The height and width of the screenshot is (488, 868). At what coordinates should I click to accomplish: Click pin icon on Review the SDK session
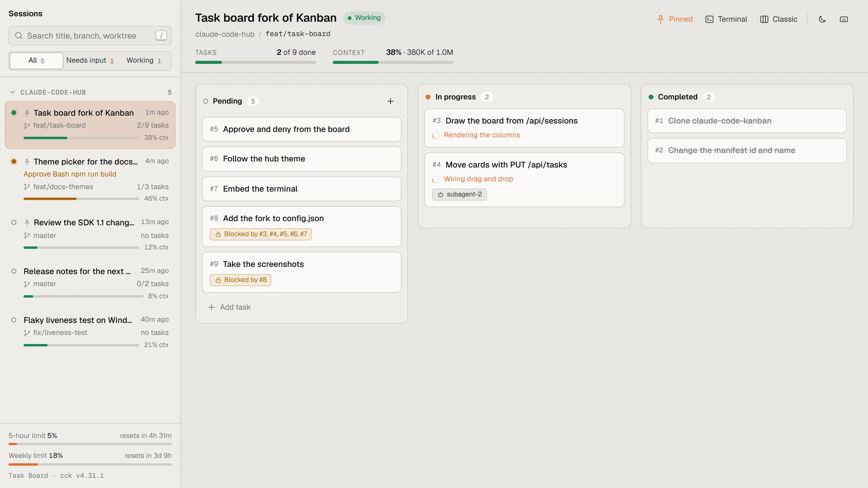(27, 223)
